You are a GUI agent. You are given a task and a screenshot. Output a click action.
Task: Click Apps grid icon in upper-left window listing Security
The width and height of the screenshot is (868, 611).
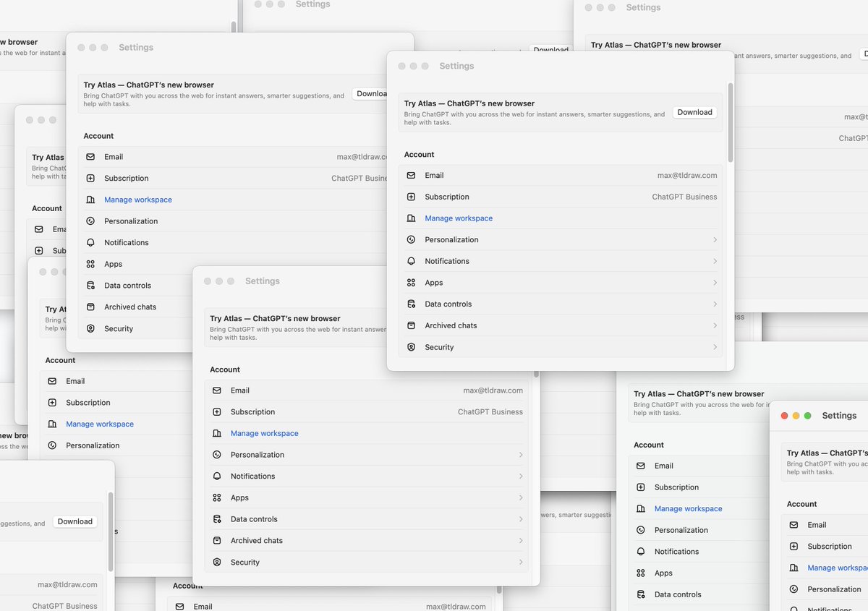[x=90, y=264]
